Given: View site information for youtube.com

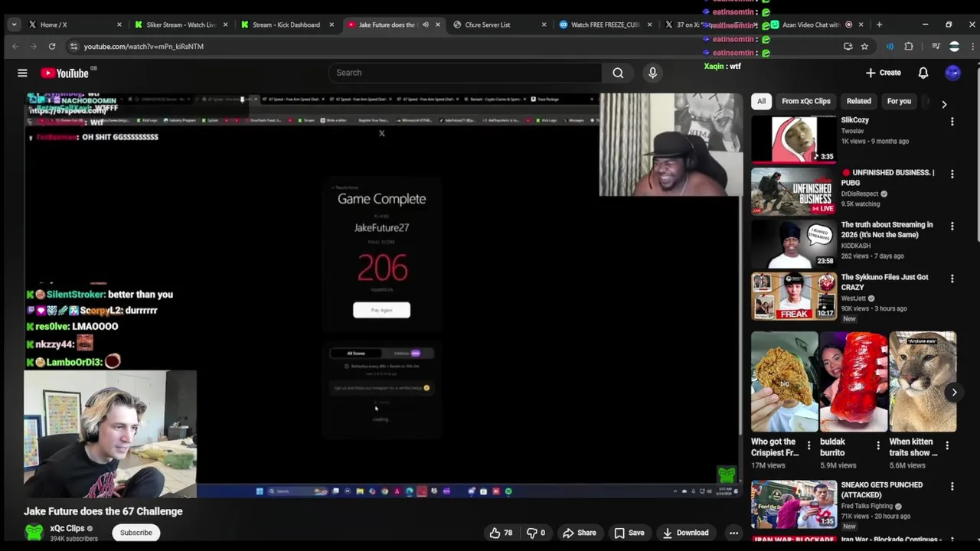Looking at the screenshot, I should 73,47.
